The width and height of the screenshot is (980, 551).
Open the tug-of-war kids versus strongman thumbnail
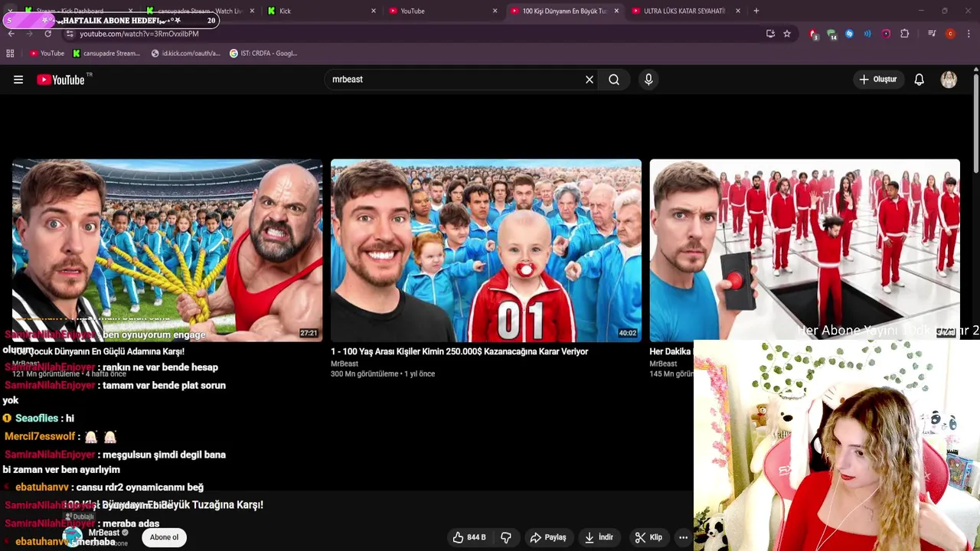pyautogui.click(x=167, y=250)
